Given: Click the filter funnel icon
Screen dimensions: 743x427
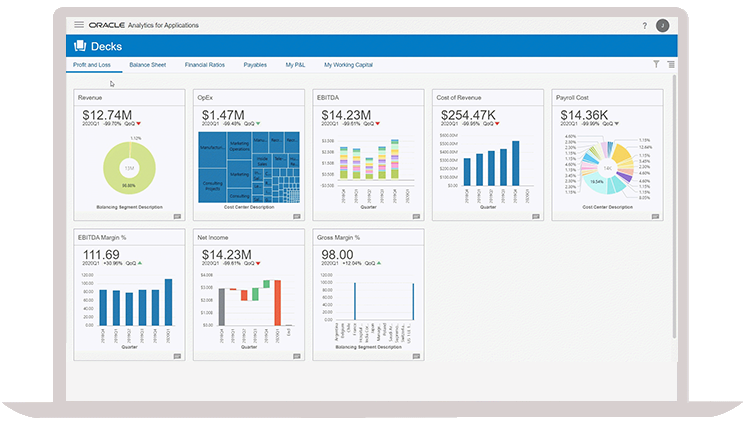Looking at the screenshot, I should tap(656, 64).
